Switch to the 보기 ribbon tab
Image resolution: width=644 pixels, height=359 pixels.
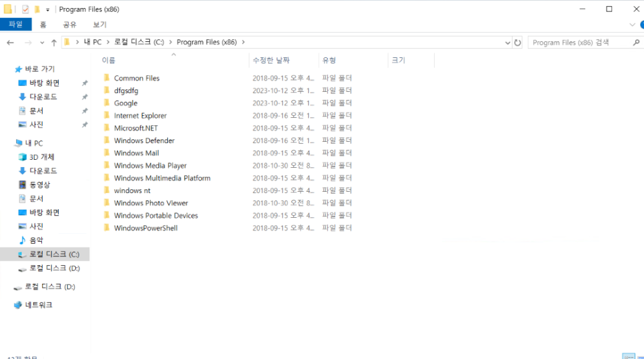point(99,25)
